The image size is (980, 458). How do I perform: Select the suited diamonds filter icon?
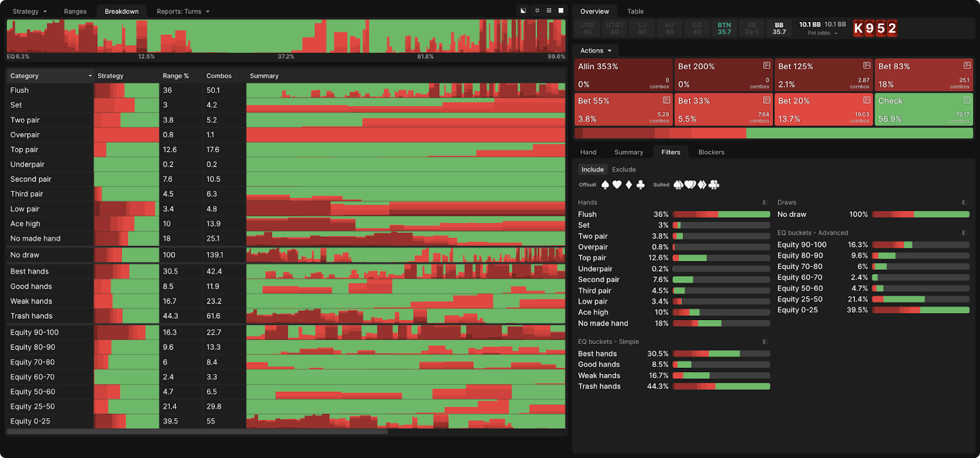(702, 185)
